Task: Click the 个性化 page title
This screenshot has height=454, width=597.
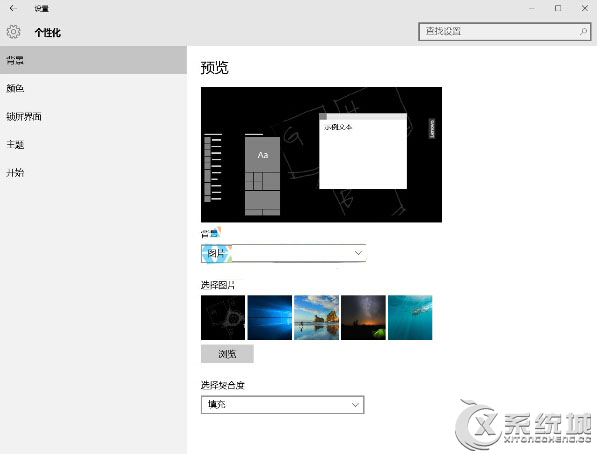Action: pos(48,33)
